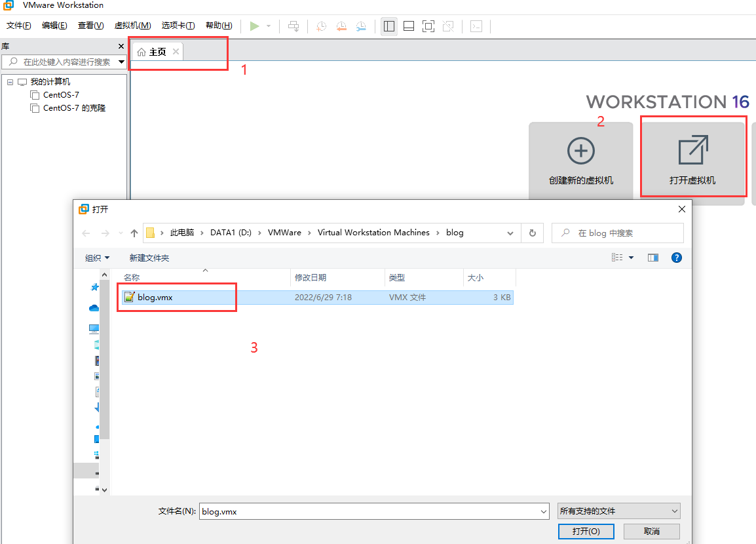Screen dimensions: 756x544
Task: Click DATA1 (D:) in the address breadcrumb
Action: [231, 233]
